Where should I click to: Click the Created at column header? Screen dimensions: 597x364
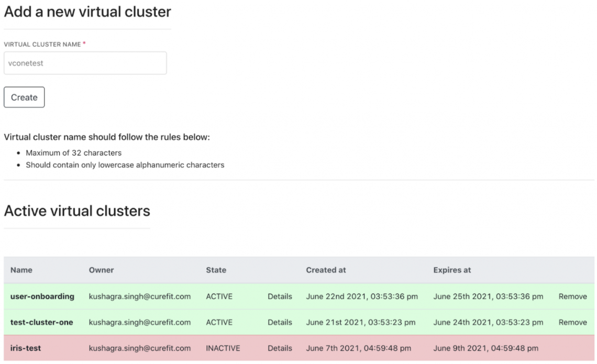point(326,270)
